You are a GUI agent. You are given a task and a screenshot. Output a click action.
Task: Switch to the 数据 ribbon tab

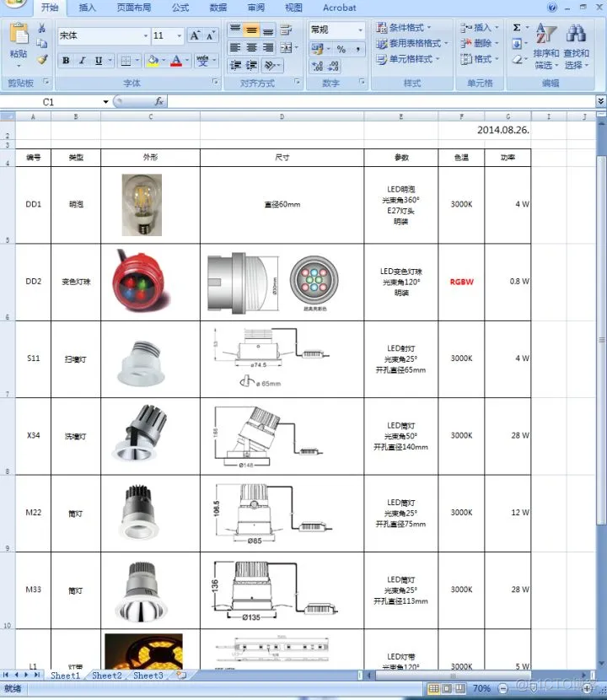coord(218,8)
